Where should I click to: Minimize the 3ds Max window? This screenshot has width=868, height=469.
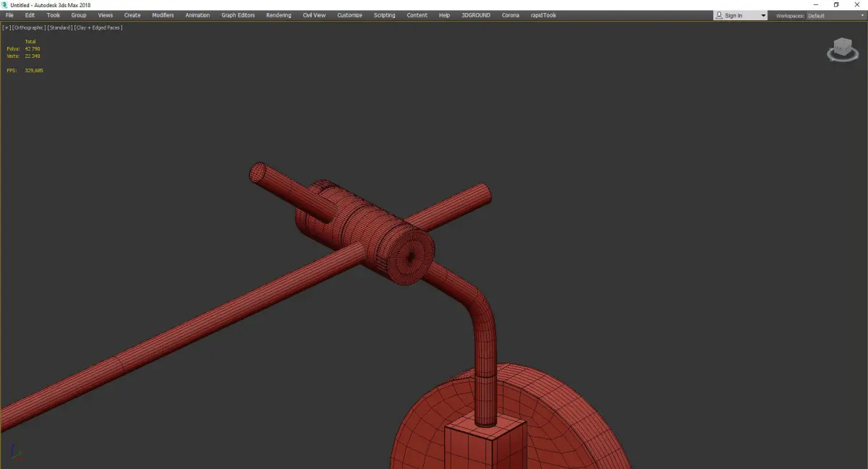coord(815,4)
